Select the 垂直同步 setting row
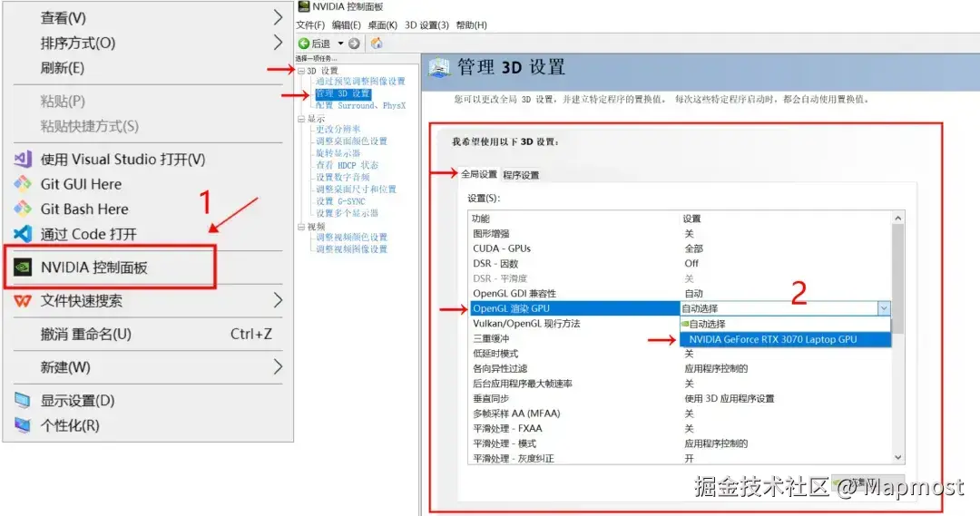The width and height of the screenshot is (980, 516). click(x=680, y=398)
